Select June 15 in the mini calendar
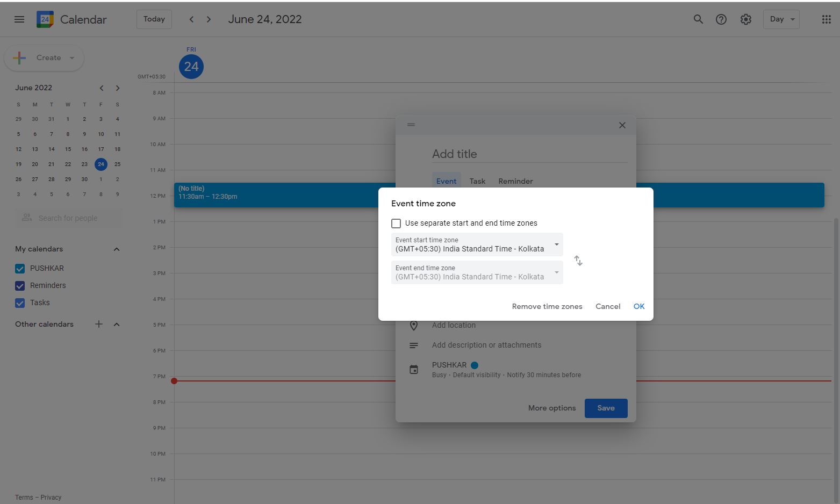The height and width of the screenshot is (504, 840). point(68,149)
